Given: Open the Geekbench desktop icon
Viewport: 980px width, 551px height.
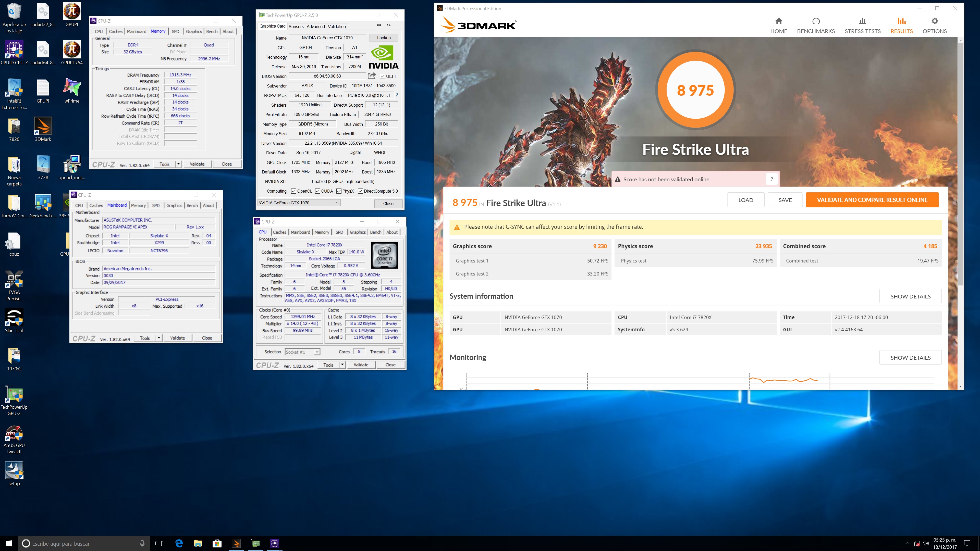Looking at the screenshot, I should tap(43, 206).
